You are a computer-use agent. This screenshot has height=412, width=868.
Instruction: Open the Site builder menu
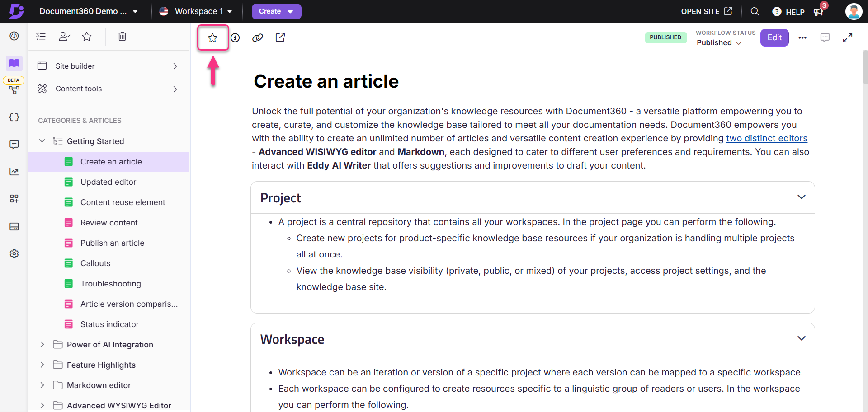(x=108, y=66)
